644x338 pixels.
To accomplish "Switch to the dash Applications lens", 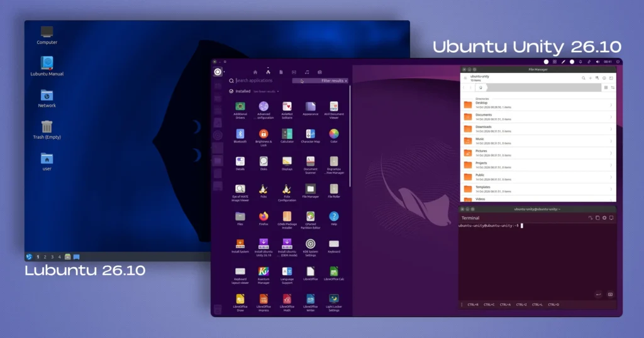I will (x=268, y=72).
